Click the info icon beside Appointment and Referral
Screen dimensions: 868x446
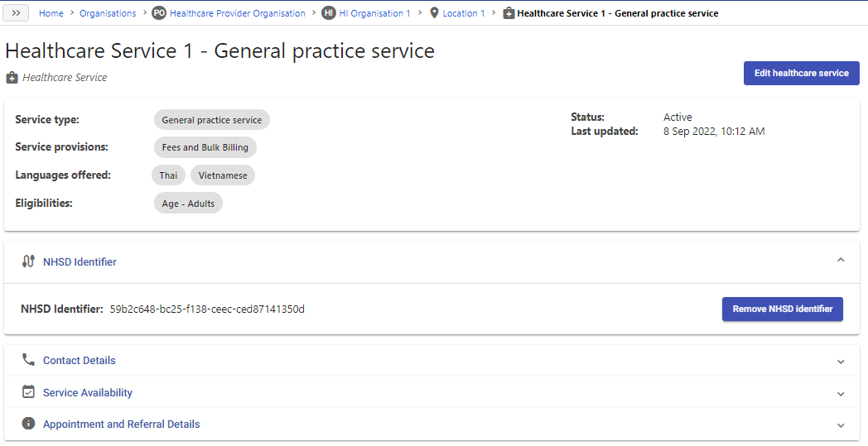[x=28, y=424]
